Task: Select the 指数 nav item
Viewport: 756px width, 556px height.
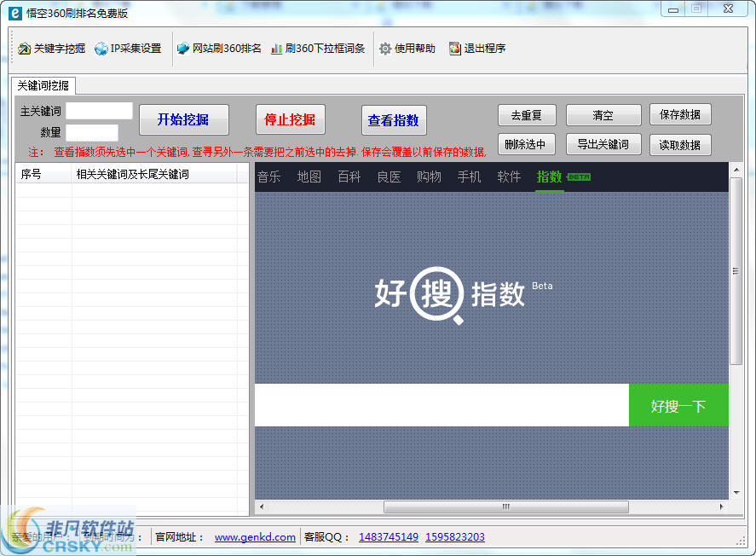Action: pyautogui.click(x=550, y=177)
